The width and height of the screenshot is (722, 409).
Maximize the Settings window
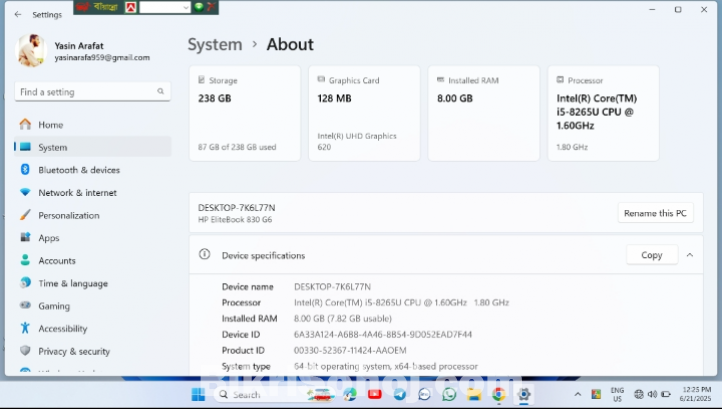click(x=678, y=9)
